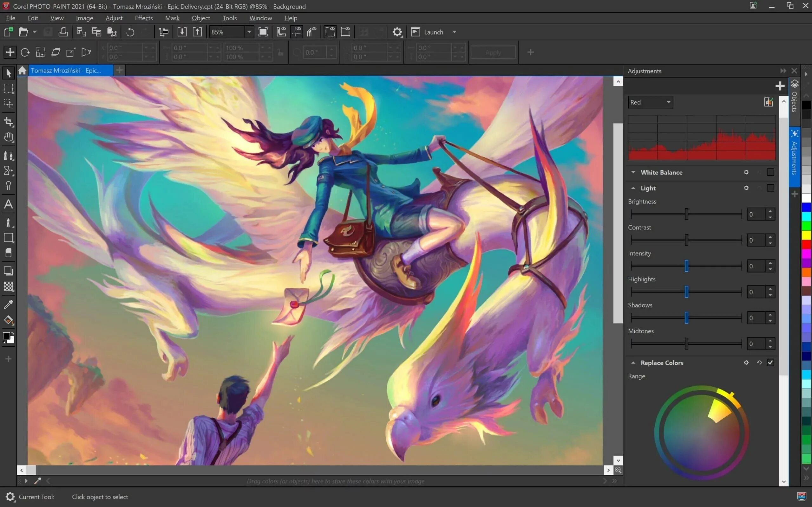
Task: Click the Launch button
Action: [x=433, y=32]
